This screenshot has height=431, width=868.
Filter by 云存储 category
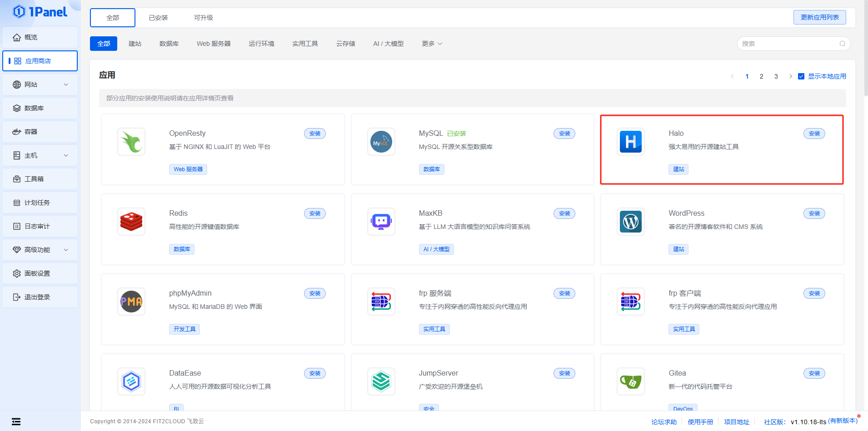[x=345, y=44]
